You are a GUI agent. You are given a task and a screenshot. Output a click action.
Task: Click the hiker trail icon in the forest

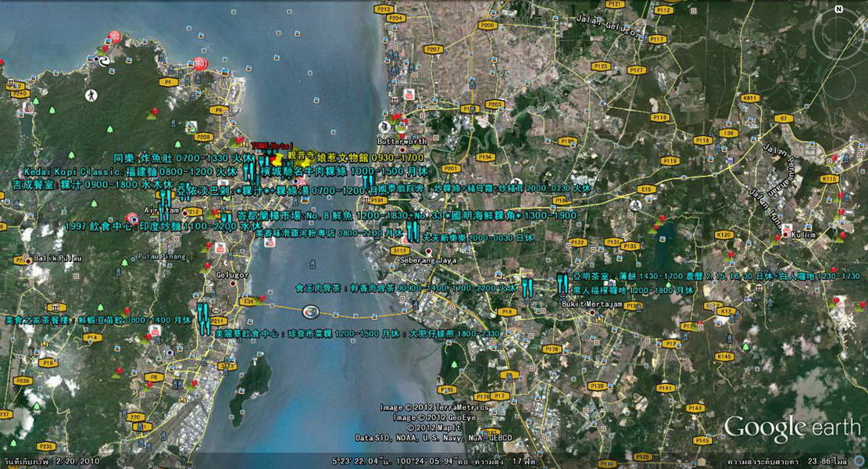(91, 96)
